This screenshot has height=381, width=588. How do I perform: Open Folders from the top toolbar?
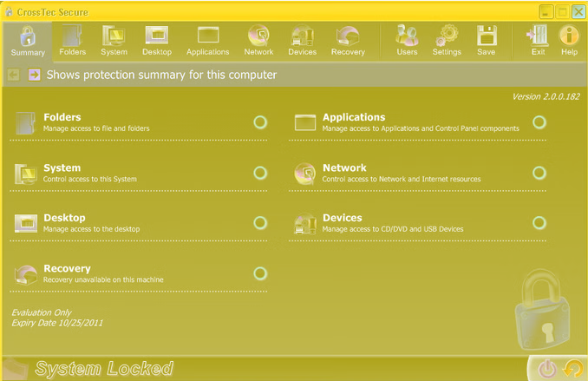pos(72,41)
